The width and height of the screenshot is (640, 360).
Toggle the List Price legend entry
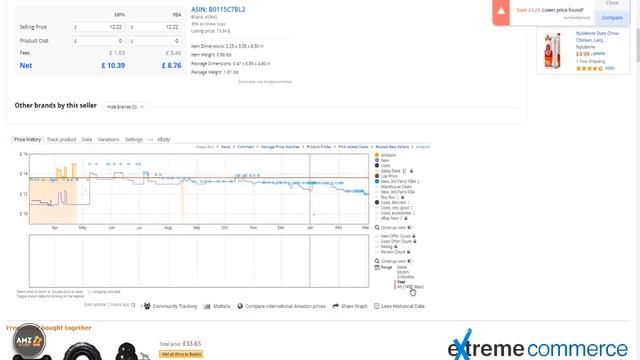pos(389,176)
